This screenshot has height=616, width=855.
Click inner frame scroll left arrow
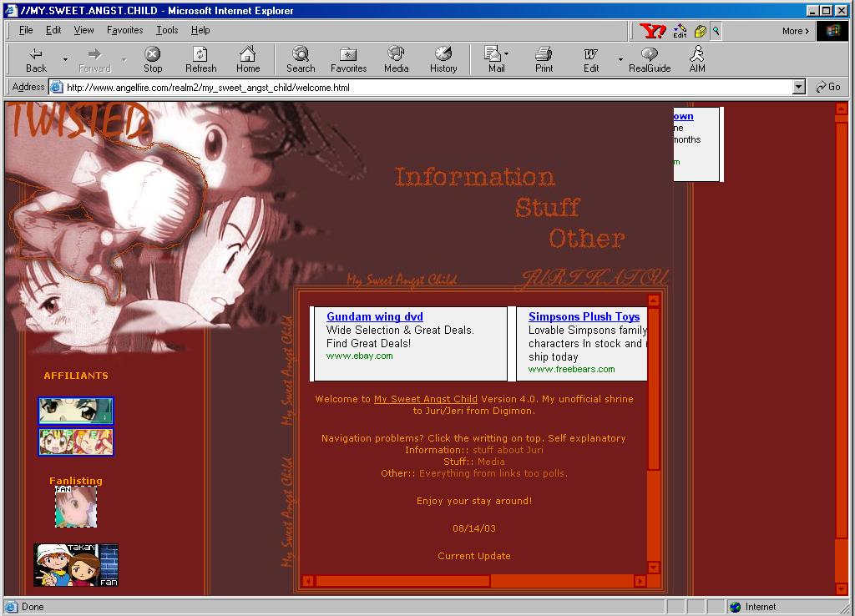tap(308, 581)
